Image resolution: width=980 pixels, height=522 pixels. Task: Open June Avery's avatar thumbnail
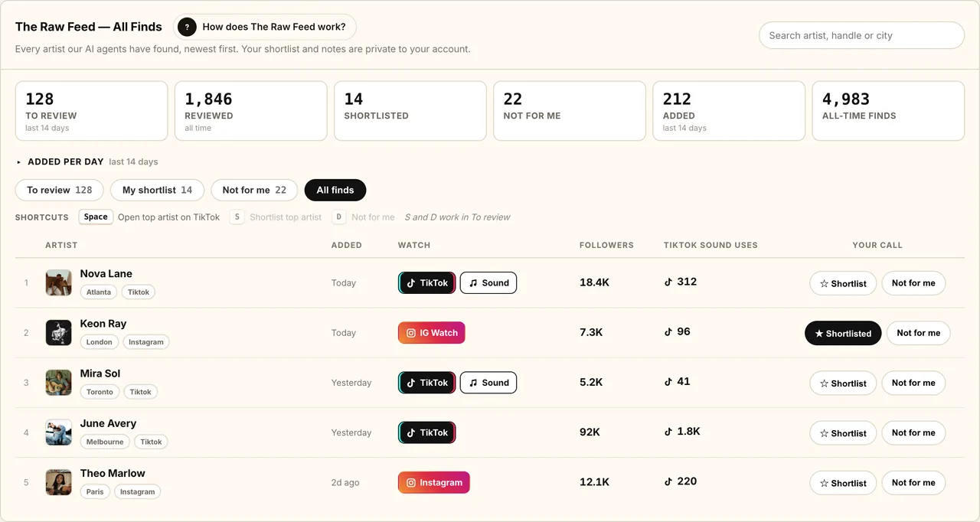59,432
